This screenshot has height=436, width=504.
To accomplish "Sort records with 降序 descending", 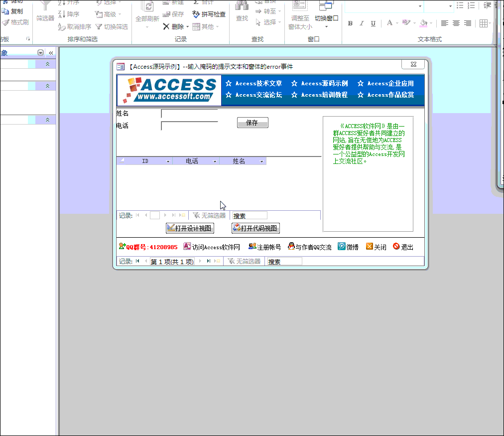I will point(69,14).
